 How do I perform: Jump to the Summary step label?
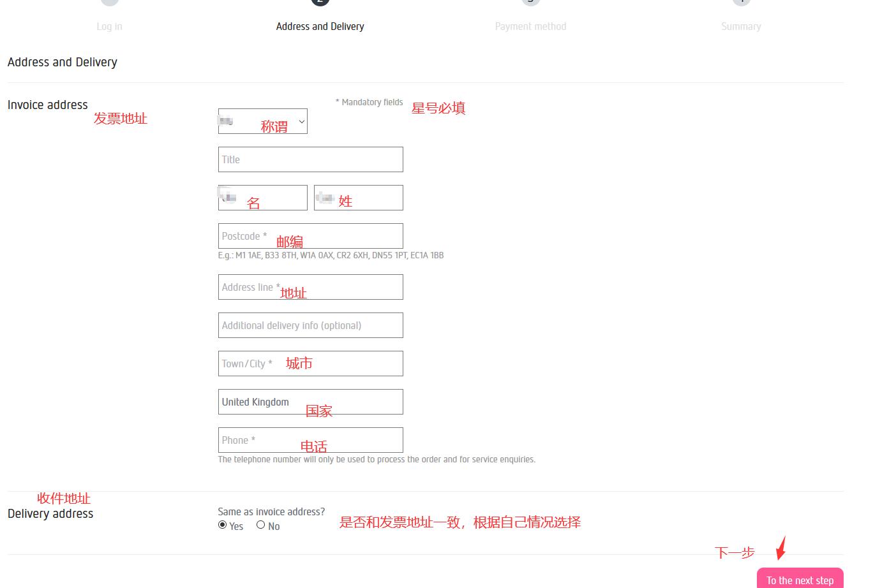click(741, 26)
